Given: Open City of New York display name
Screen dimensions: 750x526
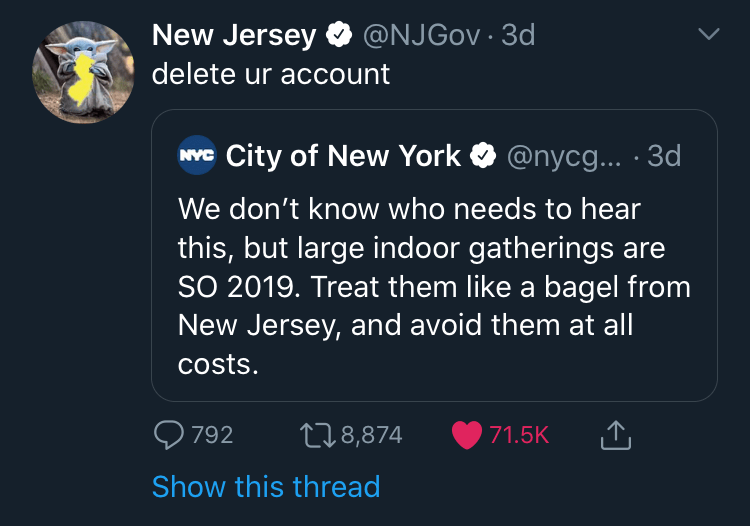Looking at the screenshot, I should click(x=343, y=157).
